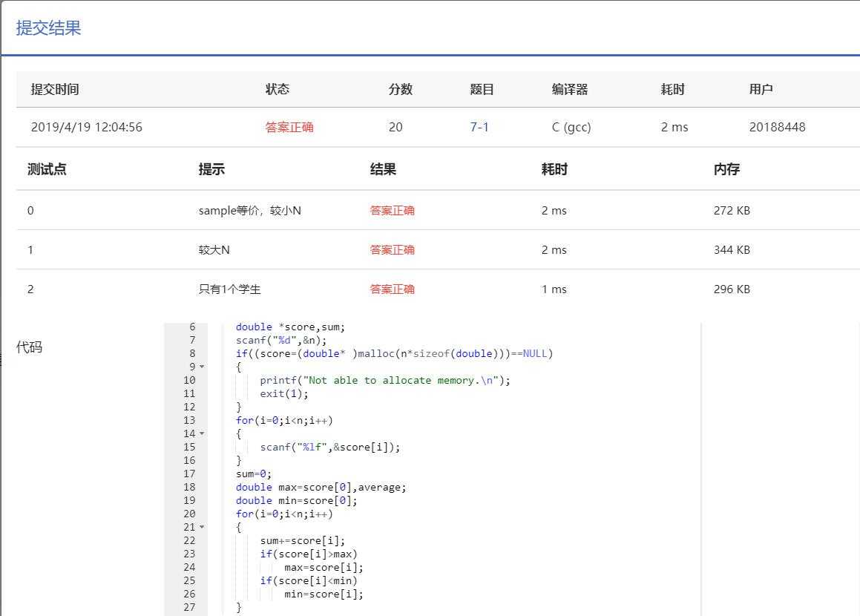The height and width of the screenshot is (616, 860).
Task: Click hint text 只有1个学生
Action: 230,289
